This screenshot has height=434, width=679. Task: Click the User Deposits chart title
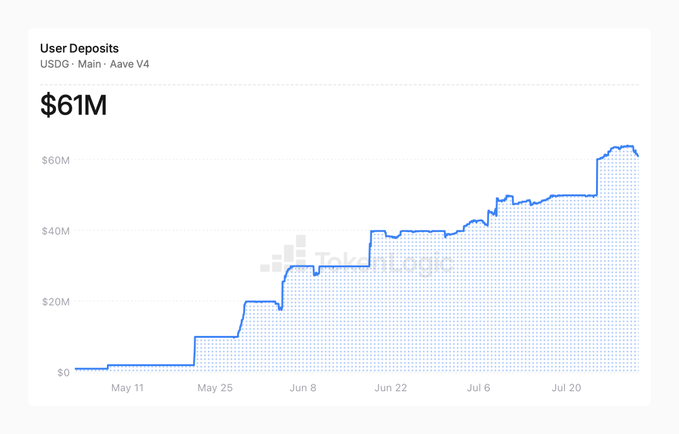[79, 48]
